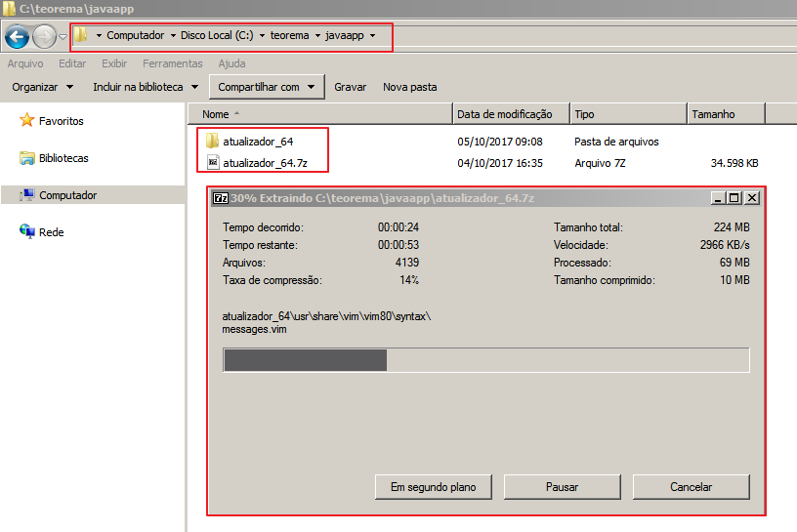
Task: Expand the arrow after Disco Local (C:)
Action: [x=263, y=35]
